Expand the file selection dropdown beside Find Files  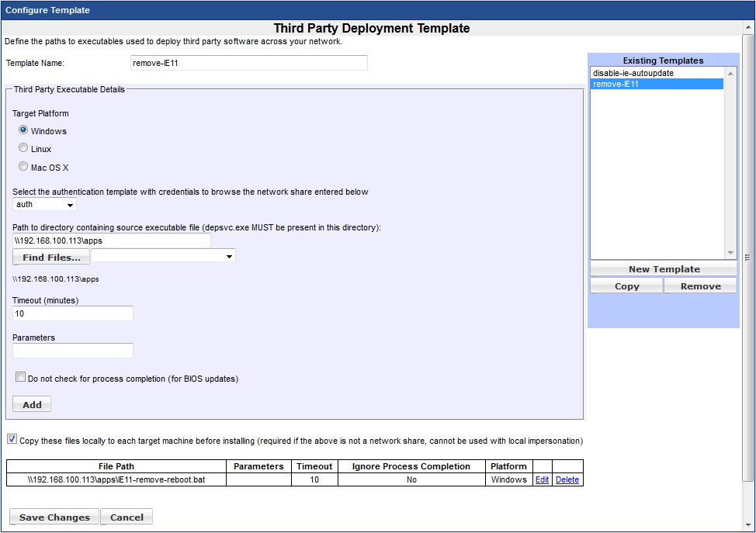pyautogui.click(x=163, y=255)
